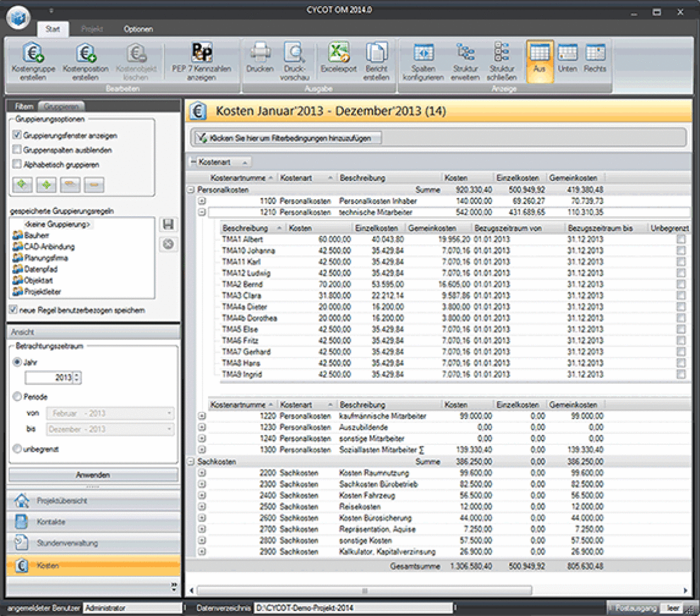Enable Alphabetisch gruppieren checkbox
This screenshot has width=700, height=616.
point(17,164)
